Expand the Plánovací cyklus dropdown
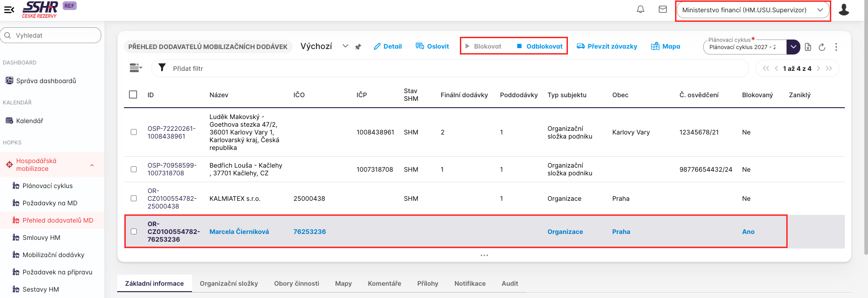The width and height of the screenshot is (868, 298). click(793, 47)
